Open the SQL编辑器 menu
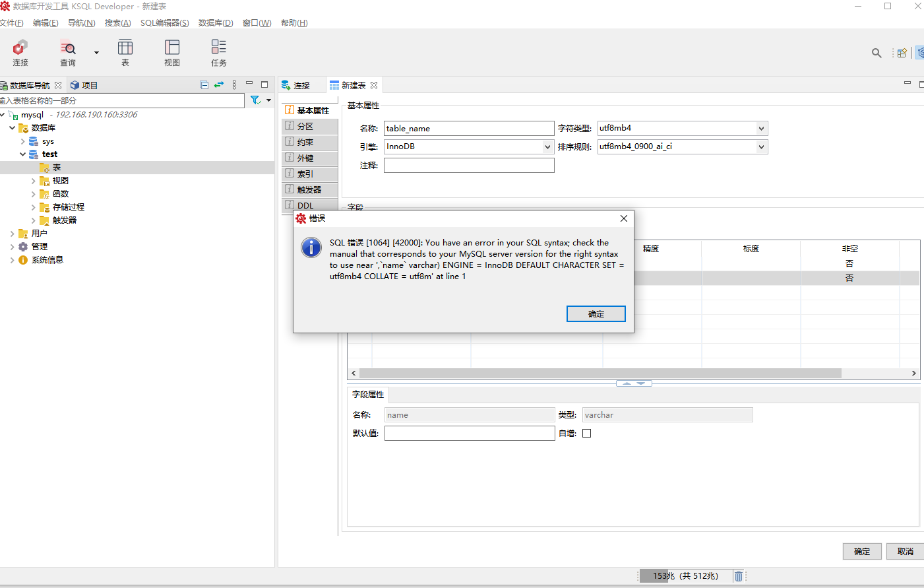Image resolution: width=924 pixels, height=588 pixels. coord(164,23)
